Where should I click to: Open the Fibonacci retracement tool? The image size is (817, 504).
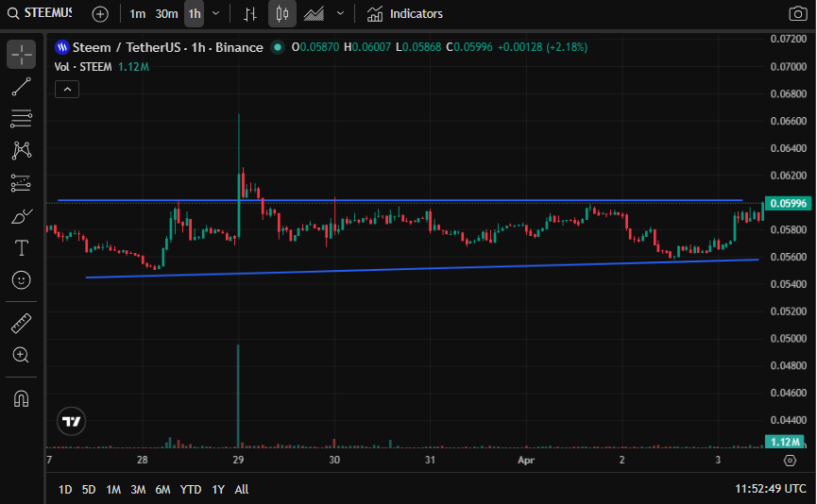22,119
